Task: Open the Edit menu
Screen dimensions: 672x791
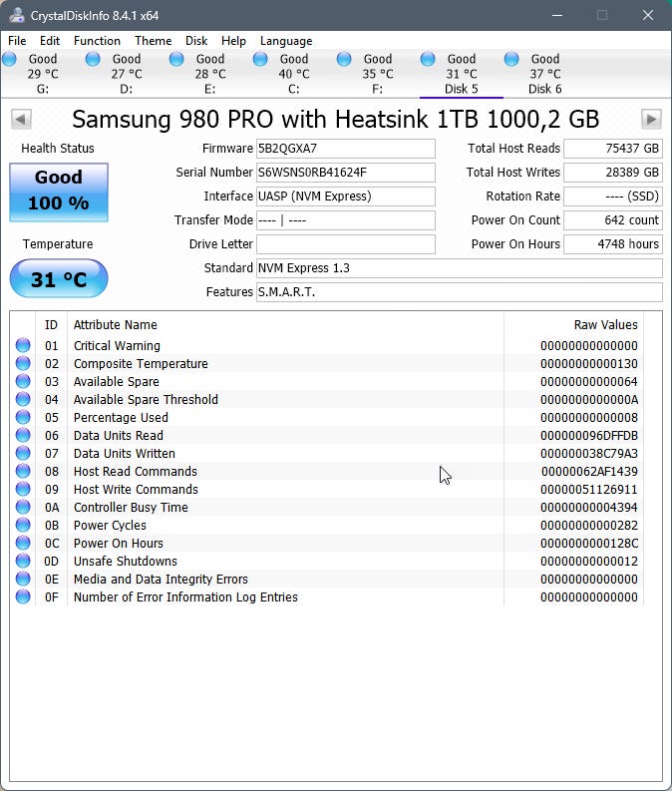Action: (x=50, y=41)
